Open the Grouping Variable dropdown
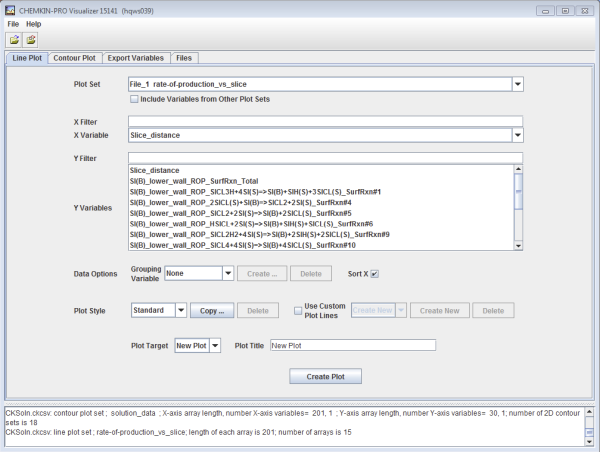This screenshot has height=452, width=600. tap(228, 273)
